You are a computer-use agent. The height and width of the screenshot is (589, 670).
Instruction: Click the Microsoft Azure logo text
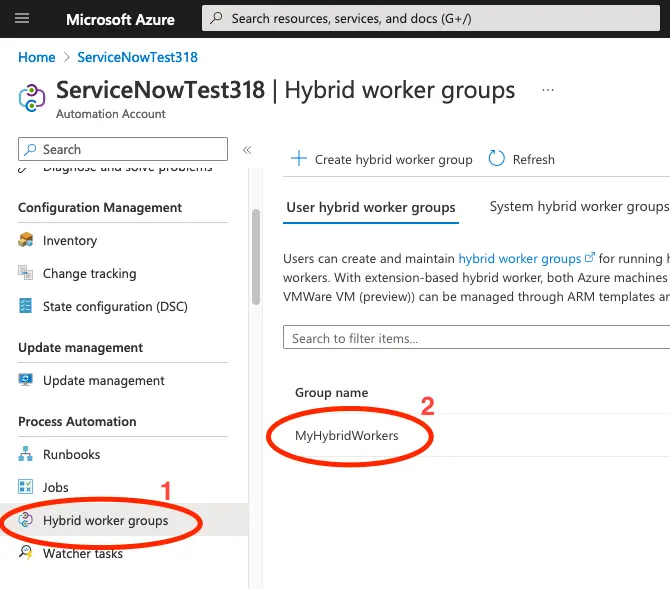click(x=120, y=19)
